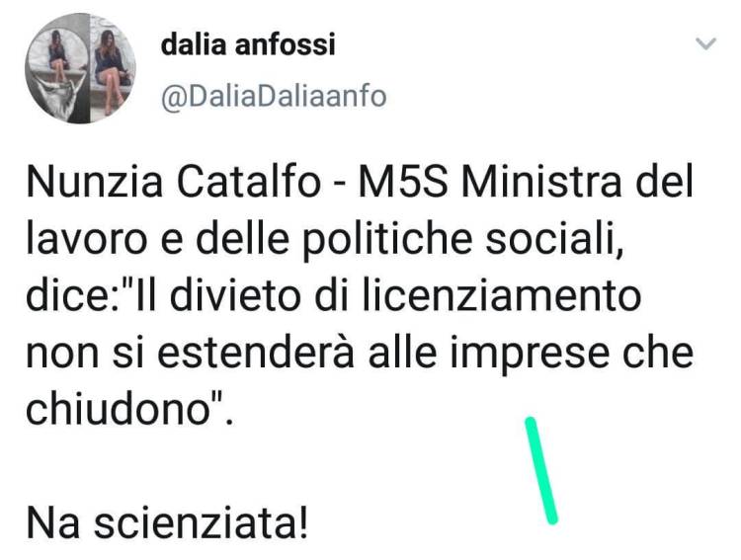
Task: Open dalia anfossi's circular profile picture
Action: 80,68
